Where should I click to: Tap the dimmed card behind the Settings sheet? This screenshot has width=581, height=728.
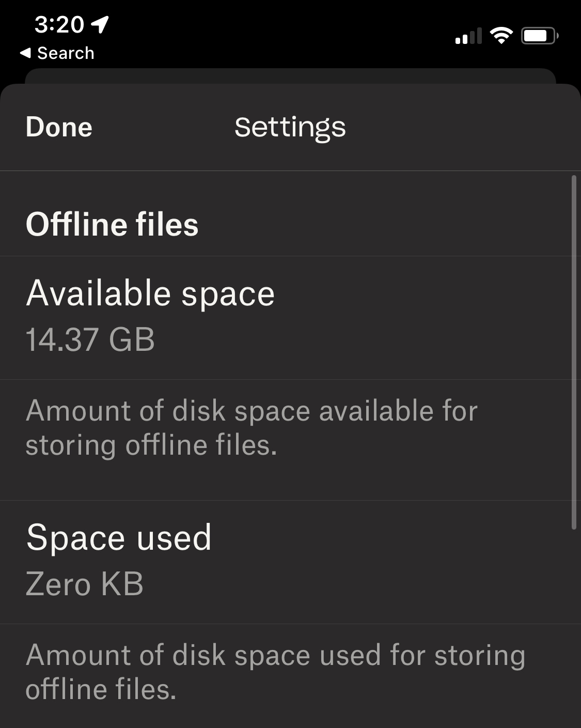click(x=290, y=75)
